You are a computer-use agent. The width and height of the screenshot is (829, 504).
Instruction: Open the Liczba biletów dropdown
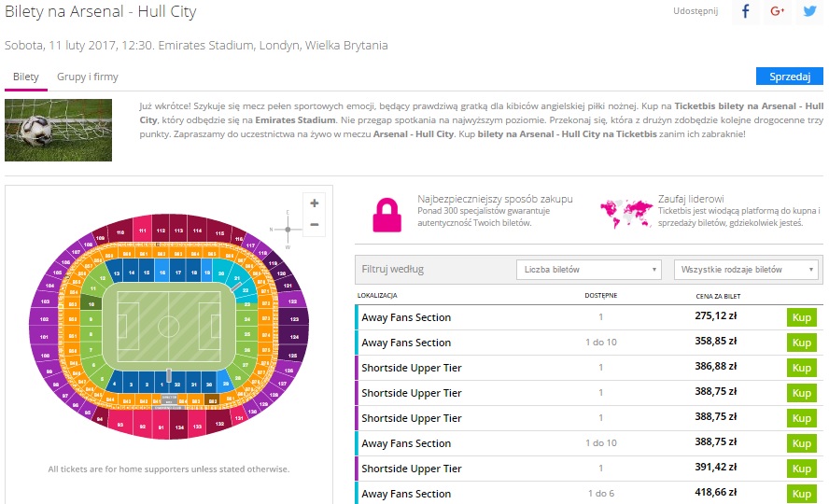588,270
